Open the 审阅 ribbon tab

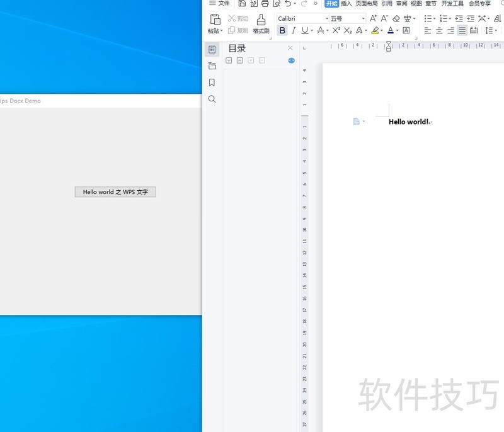click(x=401, y=3)
